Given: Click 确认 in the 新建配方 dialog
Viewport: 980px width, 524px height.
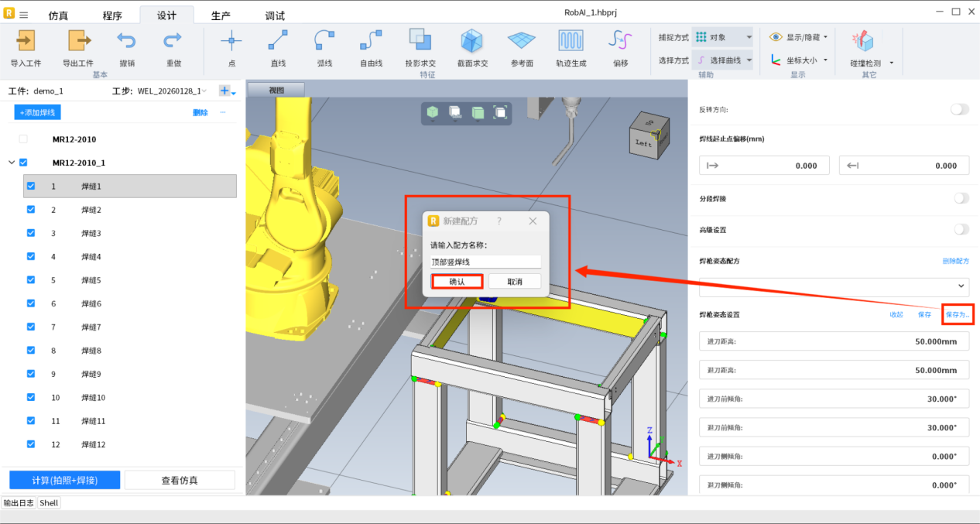Looking at the screenshot, I should [x=457, y=282].
